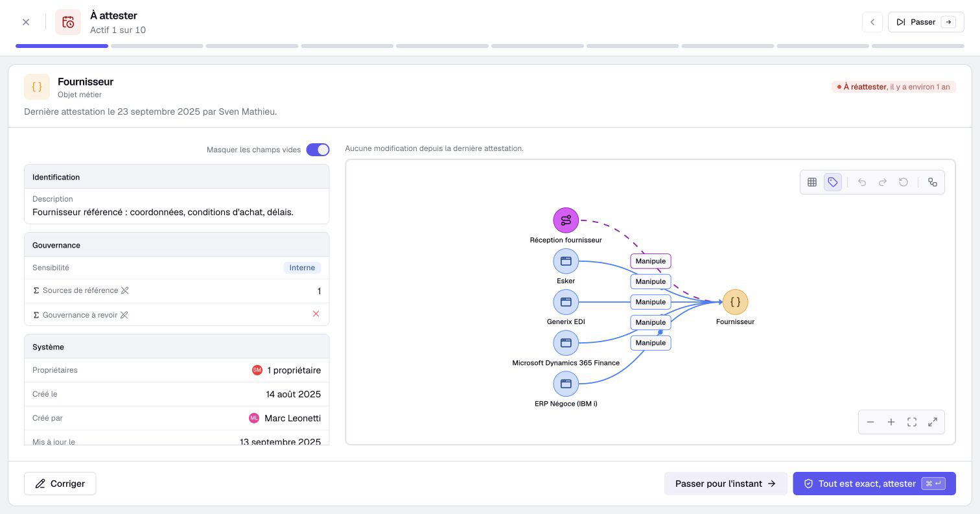This screenshot has height=514, width=980.
Task: Select the ERP Négoce (IBM i) node
Action: (566, 384)
